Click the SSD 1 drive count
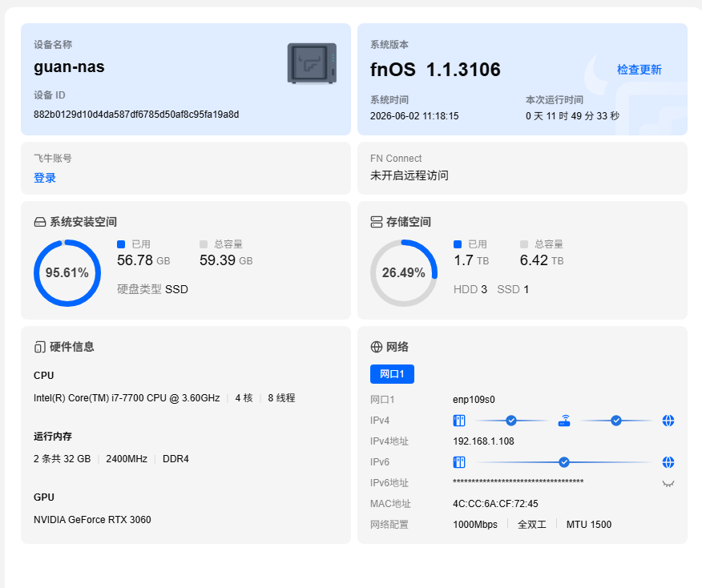 (x=513, y=289)
